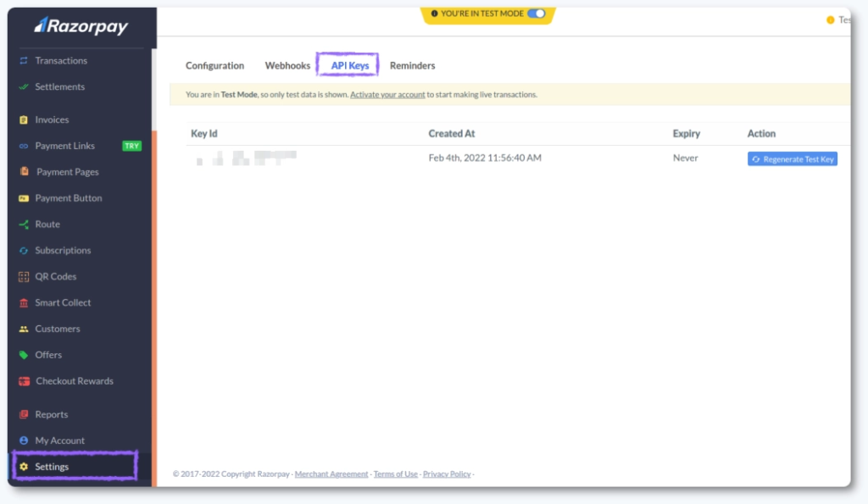The height and width of the screenshot is (504, 868).
Task: Select the Reminders tab
Action: click(412, 66)
